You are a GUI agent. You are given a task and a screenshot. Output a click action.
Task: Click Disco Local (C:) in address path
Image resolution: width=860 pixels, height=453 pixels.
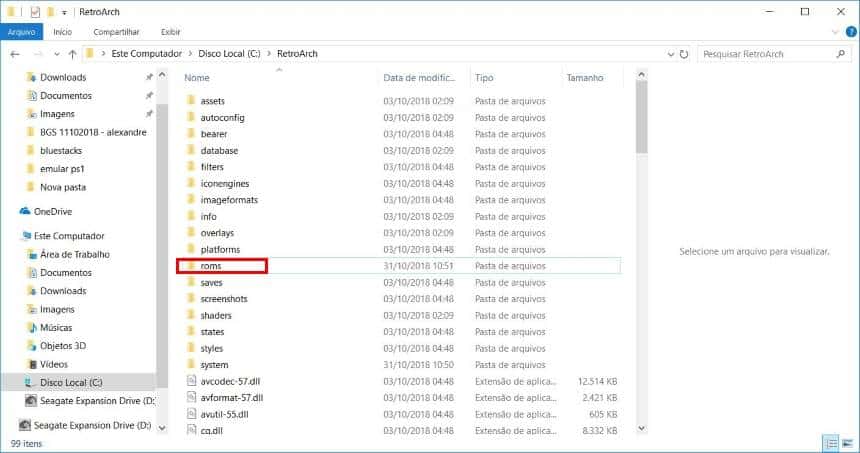tap(229, 54)
